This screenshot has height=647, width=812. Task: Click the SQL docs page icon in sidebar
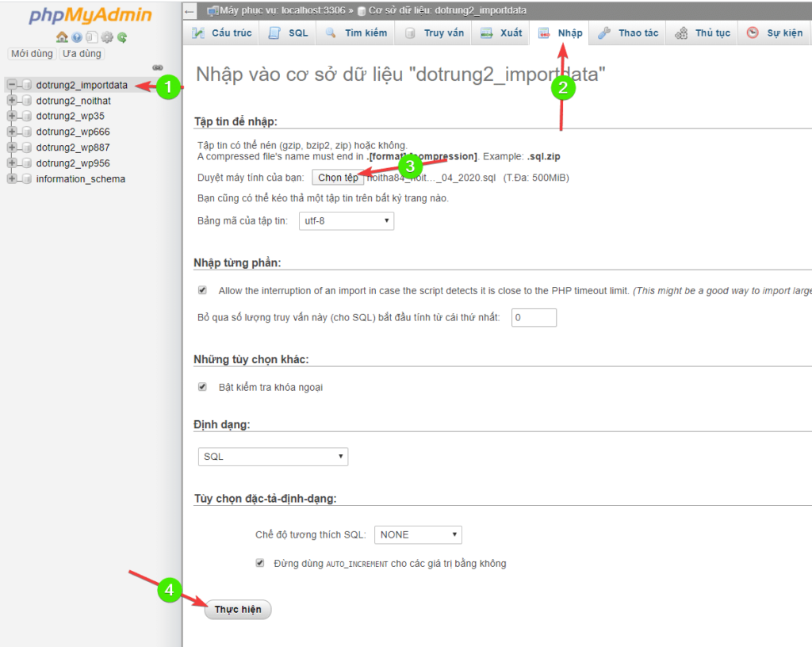point(92,37)
